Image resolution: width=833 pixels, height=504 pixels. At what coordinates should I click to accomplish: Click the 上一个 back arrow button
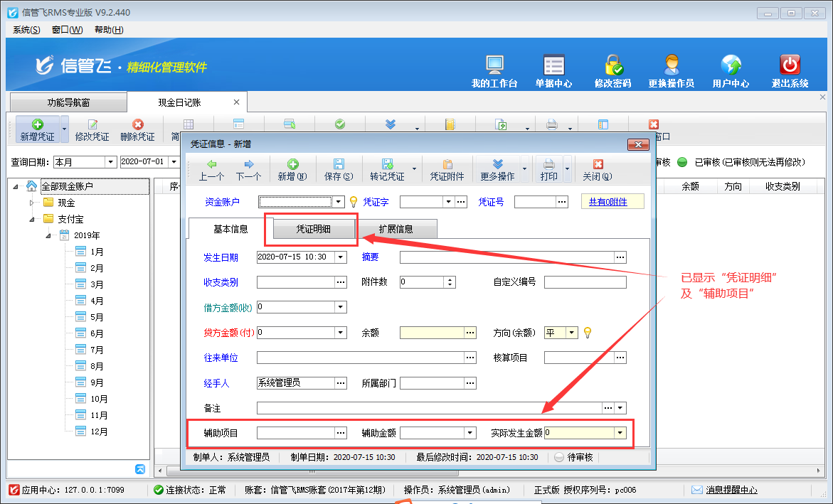point(211,170)
